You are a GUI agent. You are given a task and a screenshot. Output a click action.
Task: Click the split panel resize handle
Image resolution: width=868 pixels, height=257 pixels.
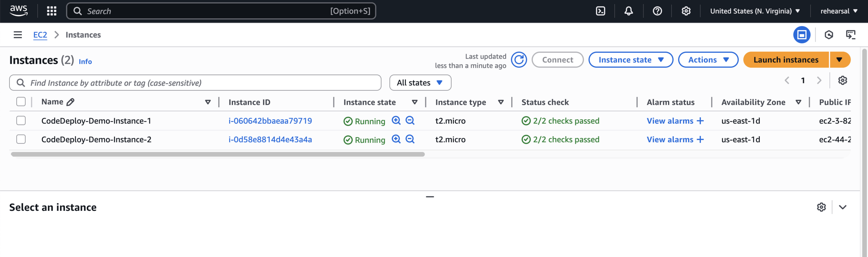(430, 197)
